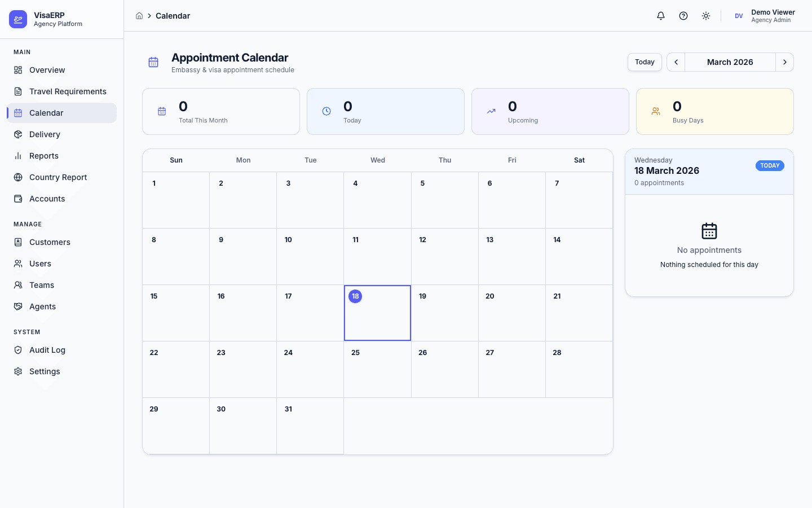The image size is (812, 508).
Task: Select the Delivery truck icon in sidebar
Action: [17, 134]
